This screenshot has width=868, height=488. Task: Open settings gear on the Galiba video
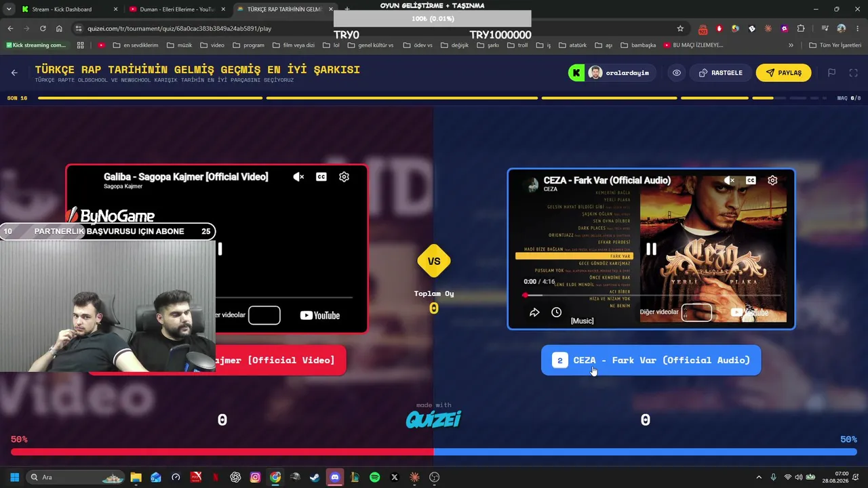click(x=344, y=177)
